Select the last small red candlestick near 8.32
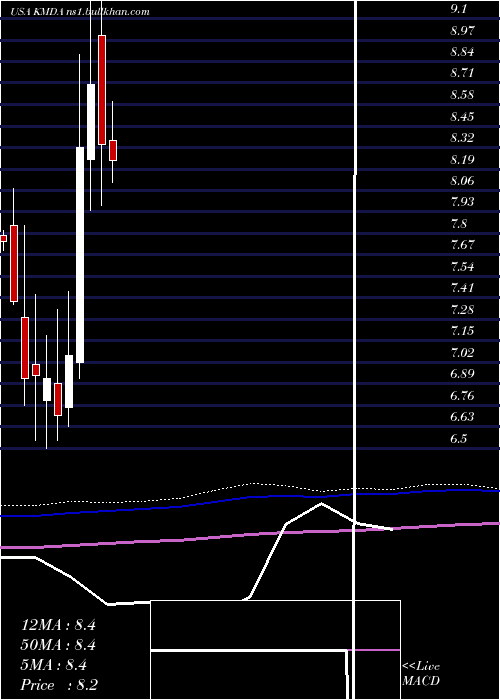This screenshot has height=700, width=500. 113,150
